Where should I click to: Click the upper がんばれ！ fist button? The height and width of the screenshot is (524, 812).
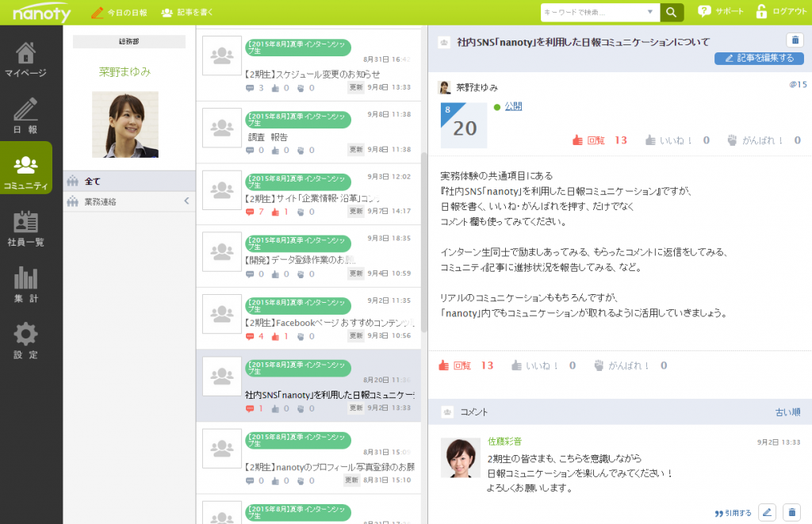tap(764, 140)
